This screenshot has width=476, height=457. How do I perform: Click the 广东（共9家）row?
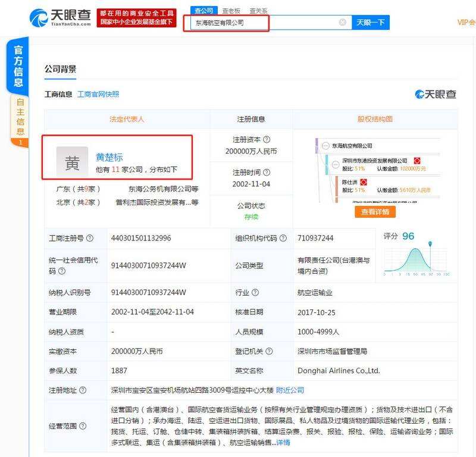[x=78, y=189]
